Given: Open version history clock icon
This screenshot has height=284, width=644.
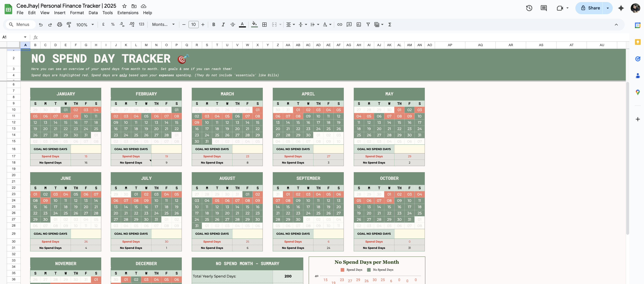Looking at the screenshot, I should (x=529, y=8).
